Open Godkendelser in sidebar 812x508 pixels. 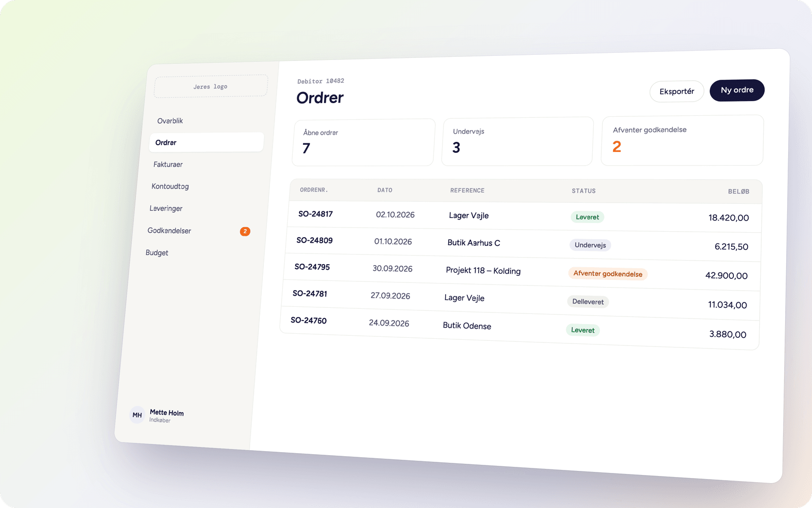point(169,231)
